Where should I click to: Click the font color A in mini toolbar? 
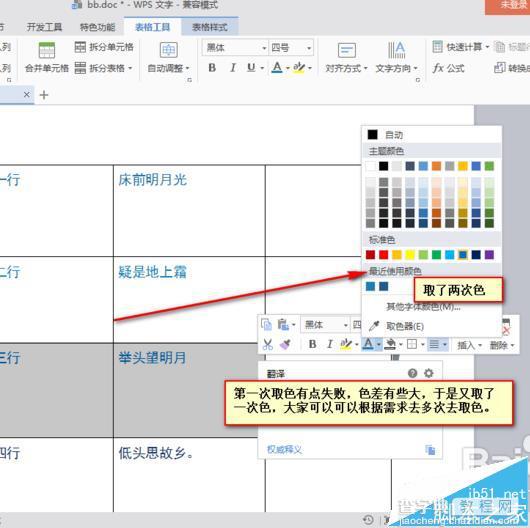point(368,344)
